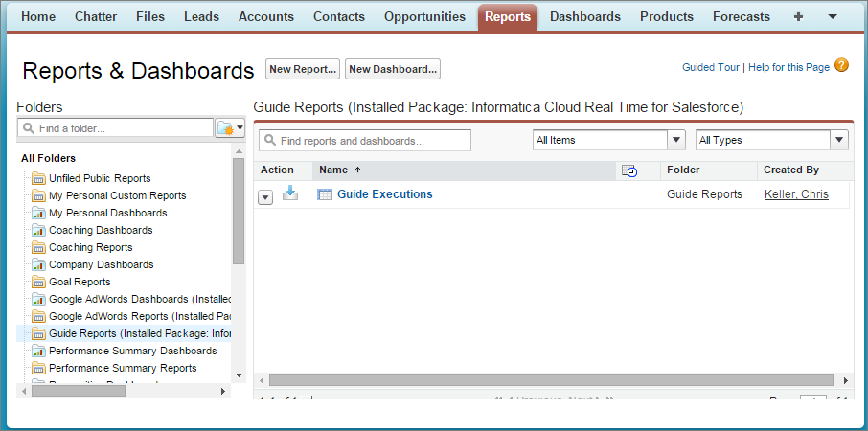This screenshot has height=431, width=868.
Task: Click the folder list vertical scrollbar thumb
Action: pos(239,212)
